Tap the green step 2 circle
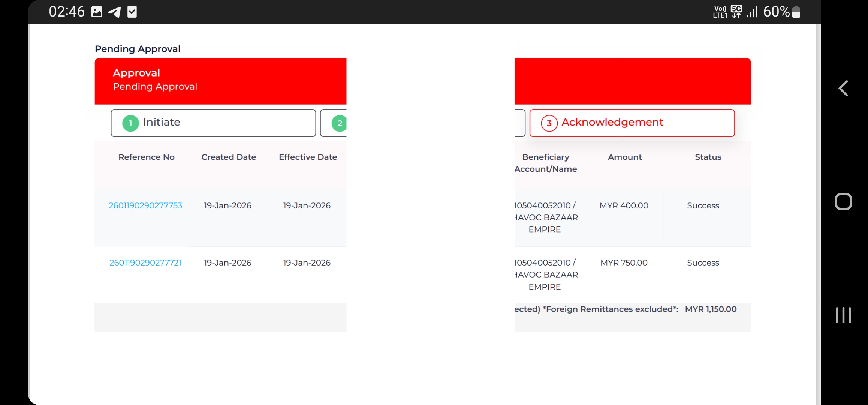The image size is (868, 405). 339,123
